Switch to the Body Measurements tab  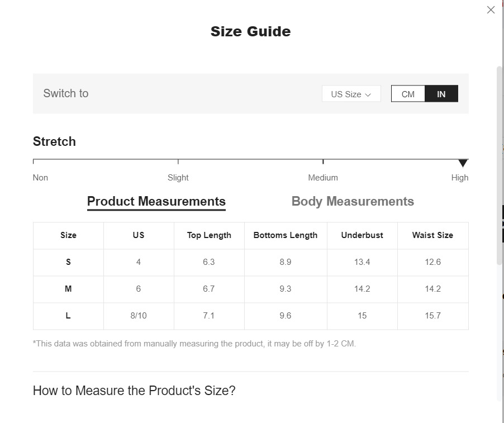coord(353,202)
